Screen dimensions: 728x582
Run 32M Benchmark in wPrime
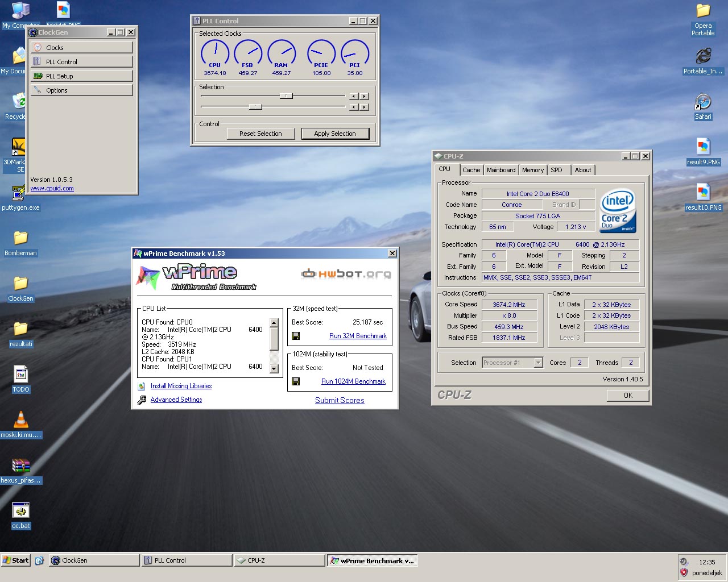tap(358, 336)
